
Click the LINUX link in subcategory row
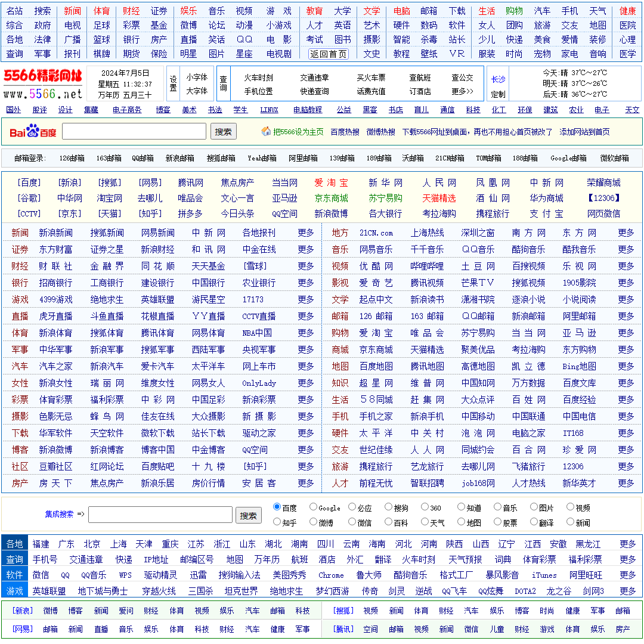tap(269, 110)
